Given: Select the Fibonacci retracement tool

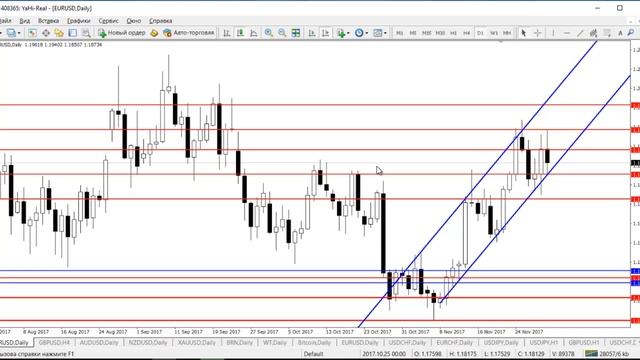Looking at the screenshot, I should click(607, 33).
